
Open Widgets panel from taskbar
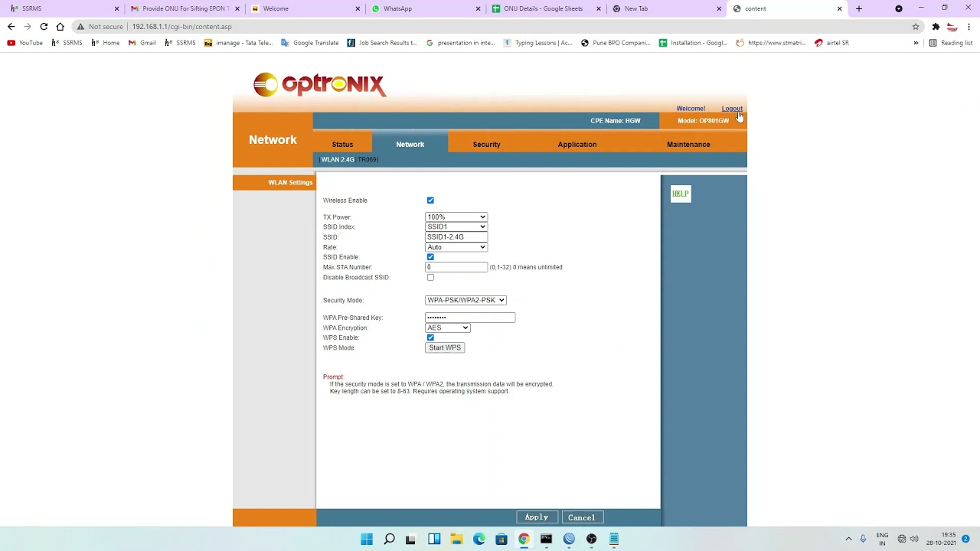434,539
